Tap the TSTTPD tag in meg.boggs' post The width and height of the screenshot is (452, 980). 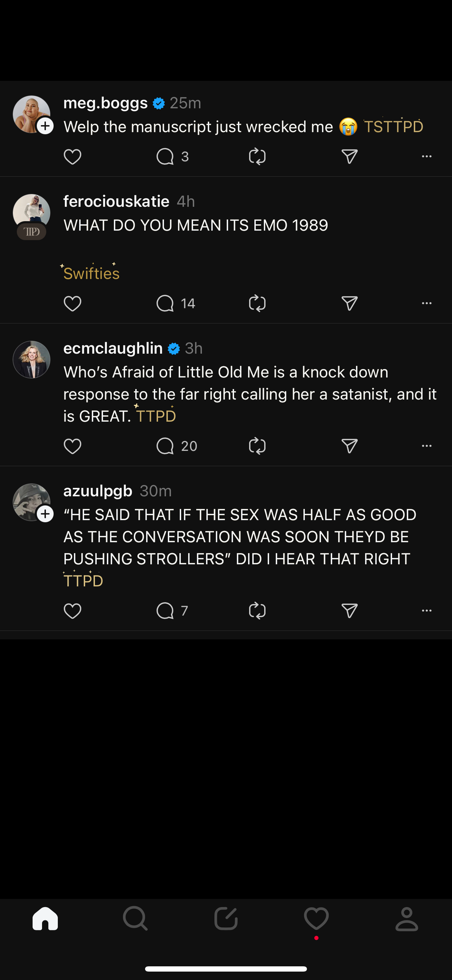(x=393, y=127)
